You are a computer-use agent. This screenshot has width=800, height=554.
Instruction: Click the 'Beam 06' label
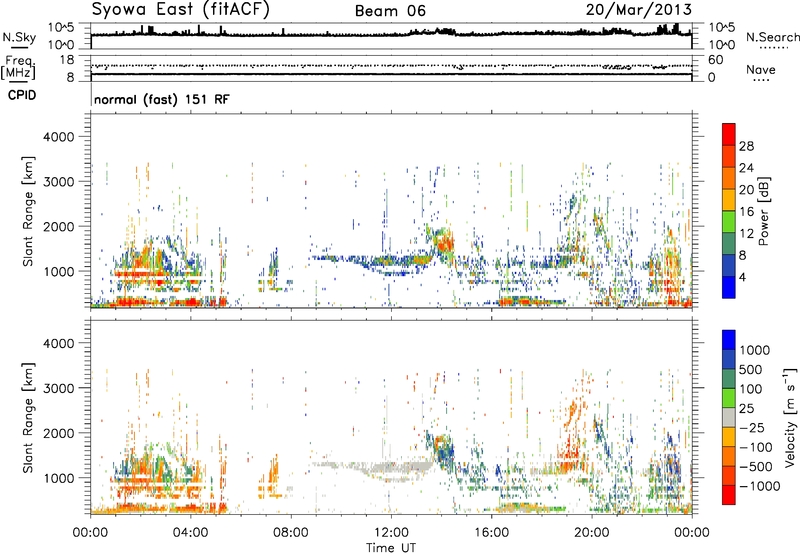(x=390, y=11)
